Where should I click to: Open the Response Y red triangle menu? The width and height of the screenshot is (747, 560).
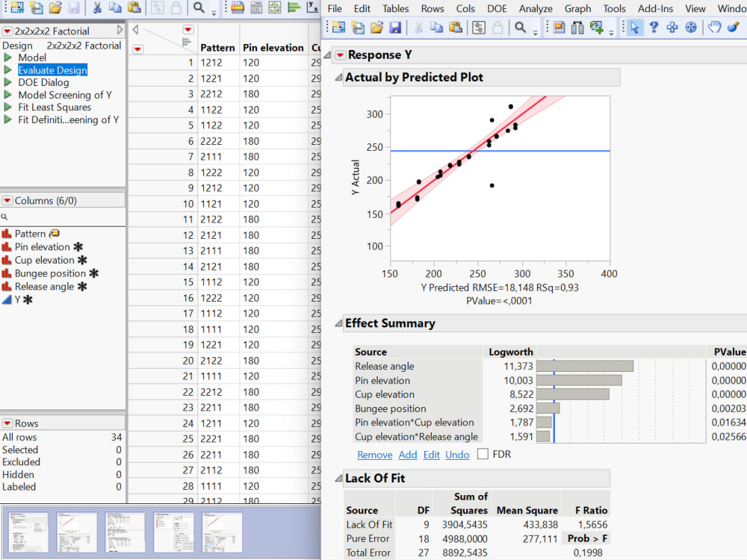point(340,55)
